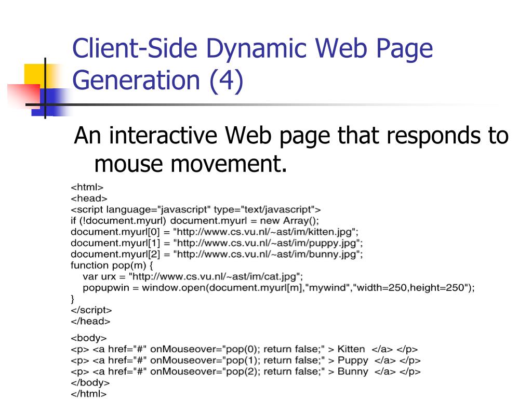This screenshot has height=399, width=532.
Task: Click the '</html>' closing tag line
Action: pos(88,394)
